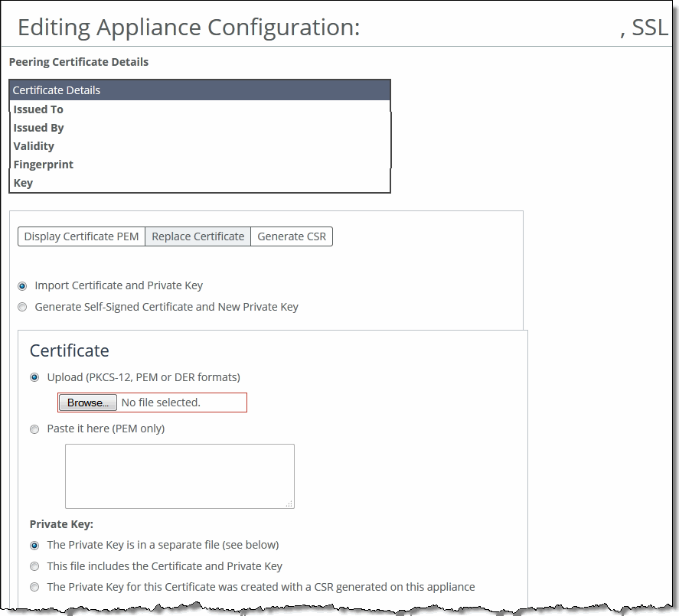Select Private Key created with CSR on appliance
This screenshot has width=679, height=616.
[x=34, y=588]
